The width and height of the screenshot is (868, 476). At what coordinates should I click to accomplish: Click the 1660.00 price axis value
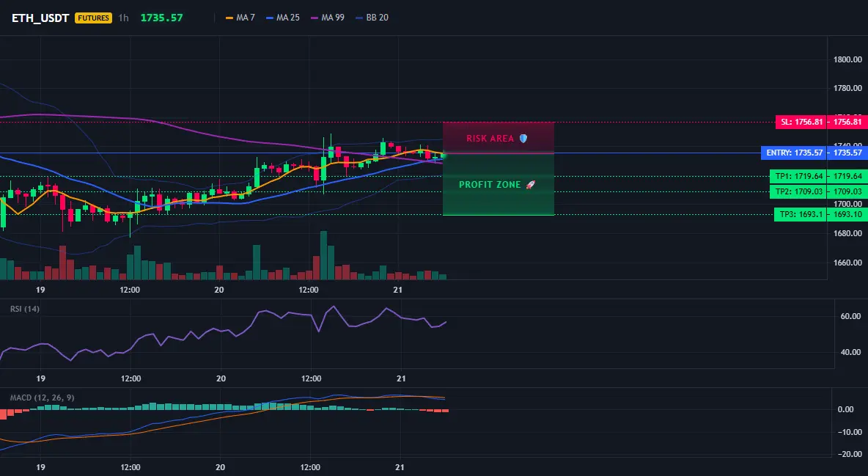coord(847,263)
